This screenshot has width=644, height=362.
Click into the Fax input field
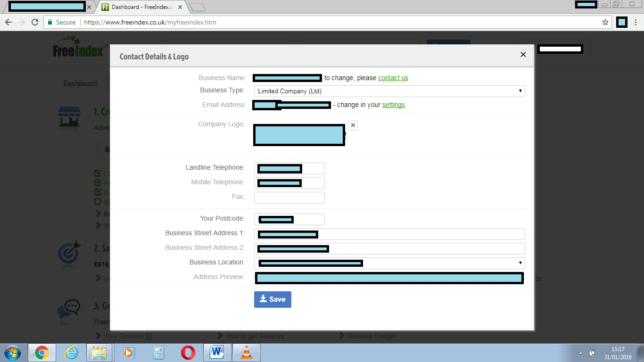(x=289, y=197)
